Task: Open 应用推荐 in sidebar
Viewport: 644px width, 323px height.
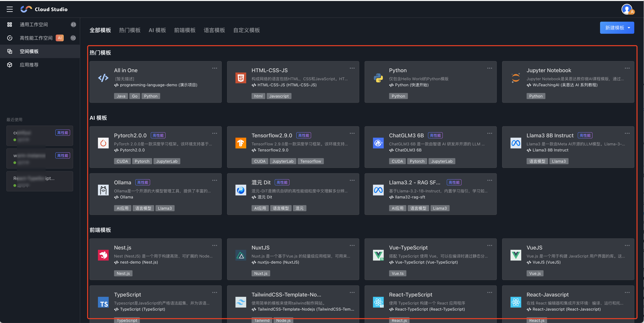Action: click(29, 65)
